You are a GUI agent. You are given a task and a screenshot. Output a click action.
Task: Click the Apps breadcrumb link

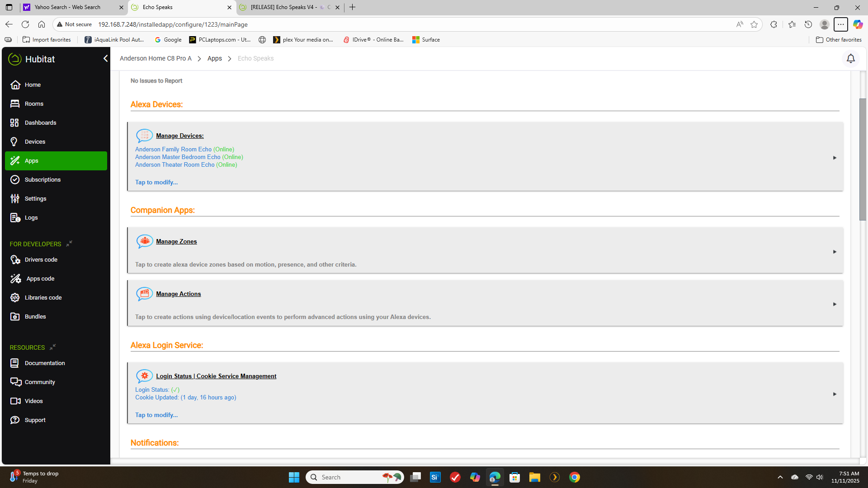(x=214, y=59)
